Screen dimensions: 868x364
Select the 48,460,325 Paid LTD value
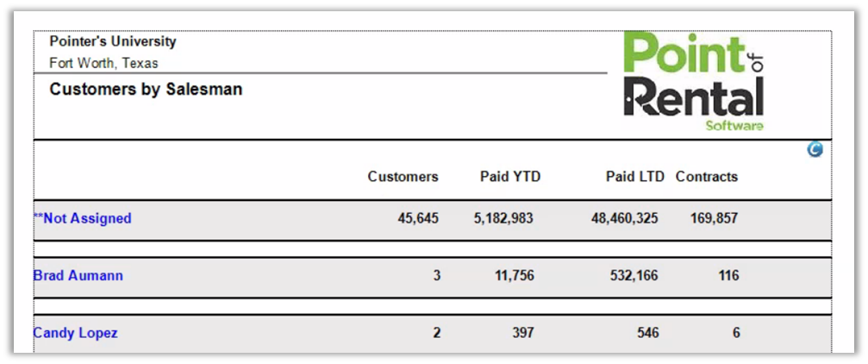coord(625,218)
